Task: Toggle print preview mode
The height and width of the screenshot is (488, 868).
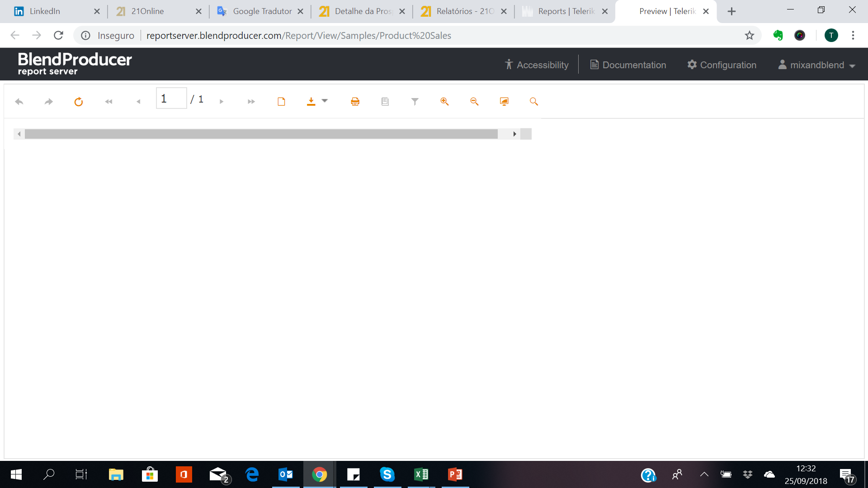Action: point(281,102)
